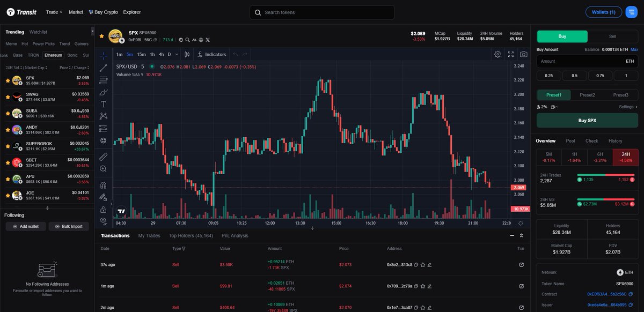Select the crosshair cursor tool
This screenshot has width=644, height=312.
pyautogui.click(x=104, y=55)
